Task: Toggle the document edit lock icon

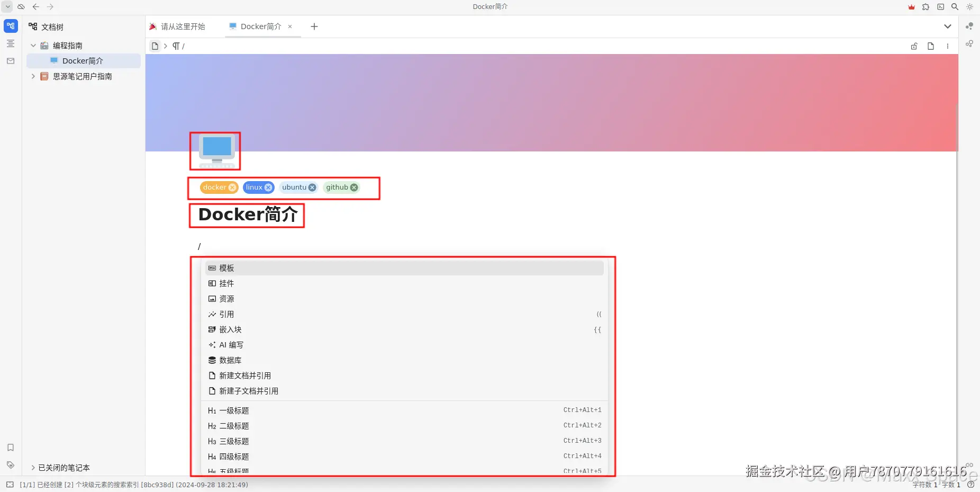Action: click(914, 46)
